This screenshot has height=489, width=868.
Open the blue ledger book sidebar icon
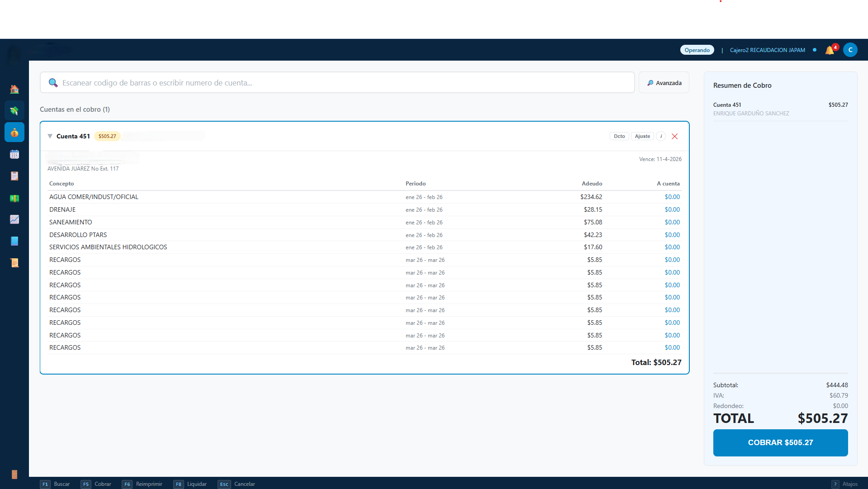(14, 241)
